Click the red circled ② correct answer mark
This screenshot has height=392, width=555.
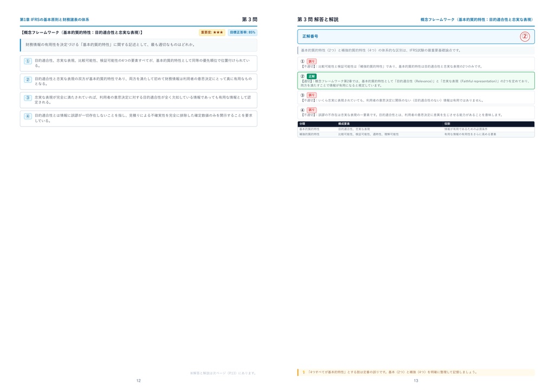pyautogui.click(x=525, y=36)
